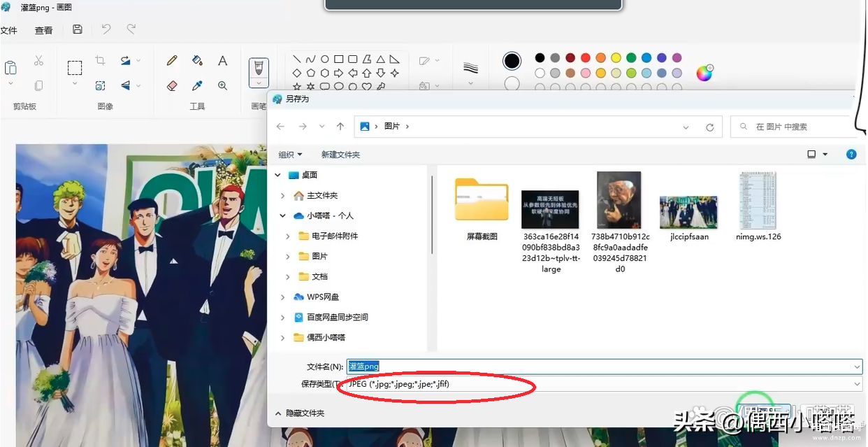
Task: Open the line thickness size control
Action: (x=470, y=69)
